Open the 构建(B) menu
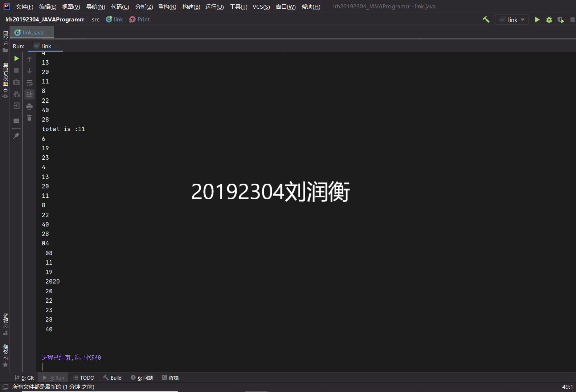The width and height of the screenshot is (576, 392). 191,7
